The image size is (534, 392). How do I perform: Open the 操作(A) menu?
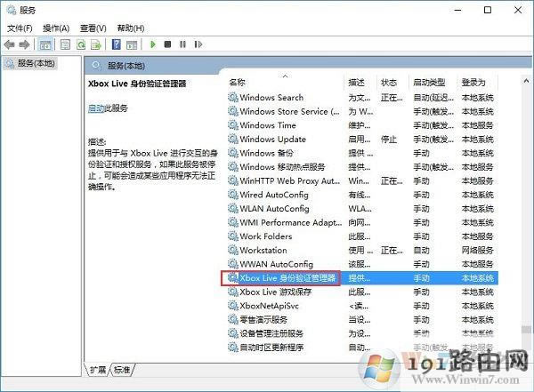56,28
